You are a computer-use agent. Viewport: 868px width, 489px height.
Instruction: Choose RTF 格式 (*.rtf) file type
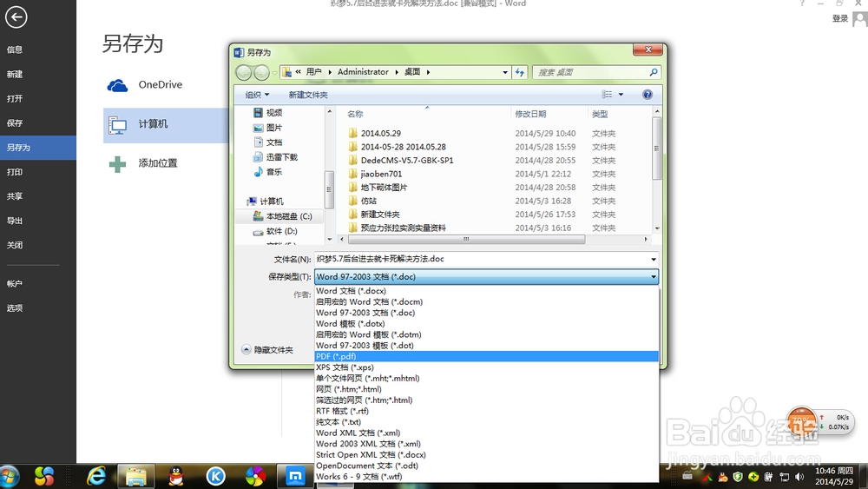tap(487, 411)
